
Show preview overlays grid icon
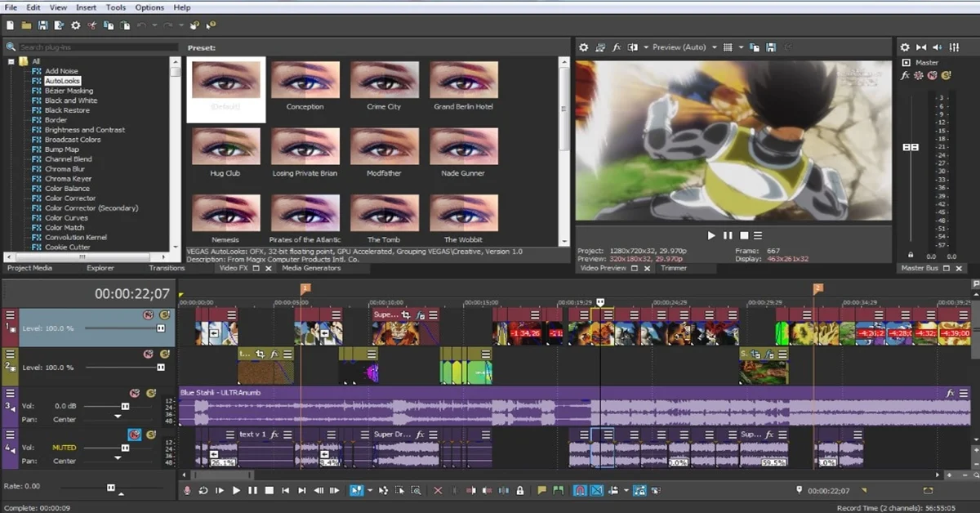[728, 47]
